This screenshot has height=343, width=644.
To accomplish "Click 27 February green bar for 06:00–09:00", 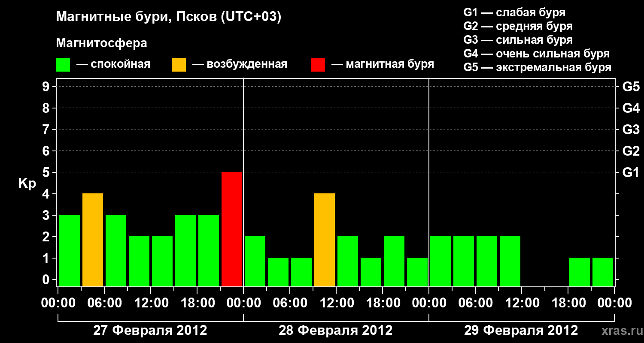I will point(116,251).
